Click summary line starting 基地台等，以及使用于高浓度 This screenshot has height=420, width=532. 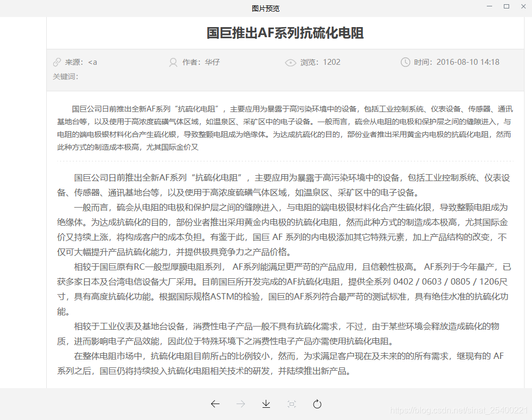(x=284, y=122)
